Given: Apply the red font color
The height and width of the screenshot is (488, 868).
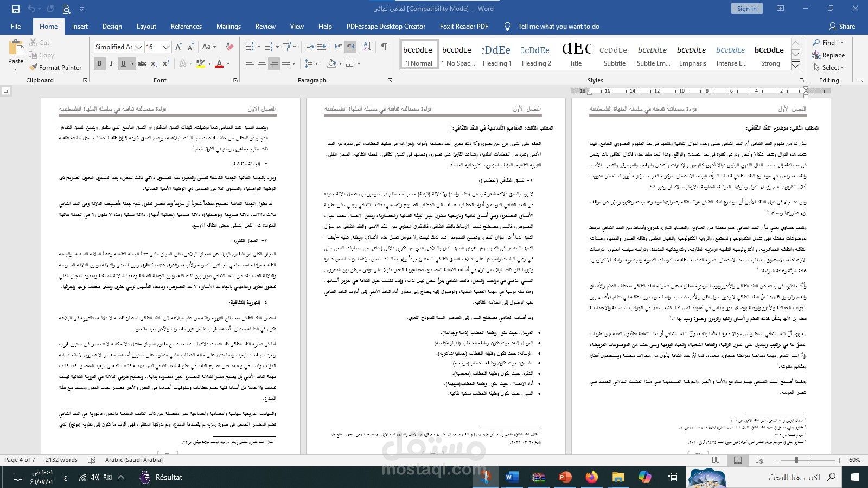Looking at the screenshot, I should (x=219, y=63).
